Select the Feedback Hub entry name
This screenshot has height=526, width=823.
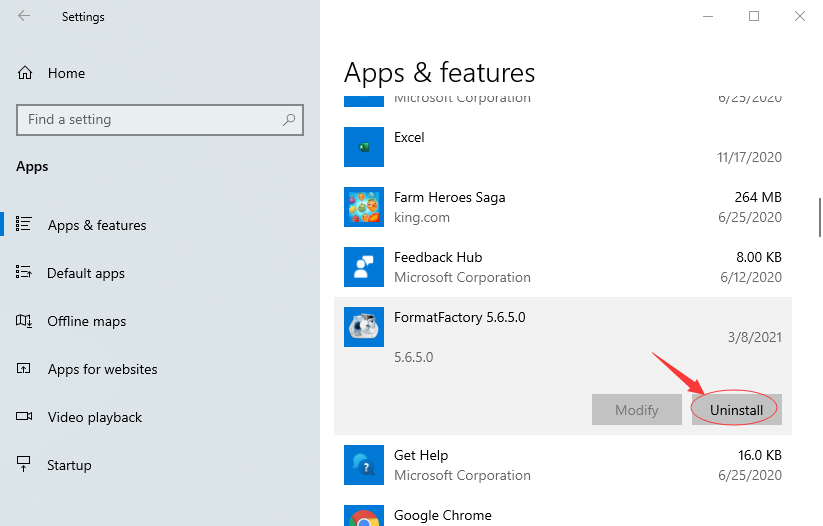point(438,257)
